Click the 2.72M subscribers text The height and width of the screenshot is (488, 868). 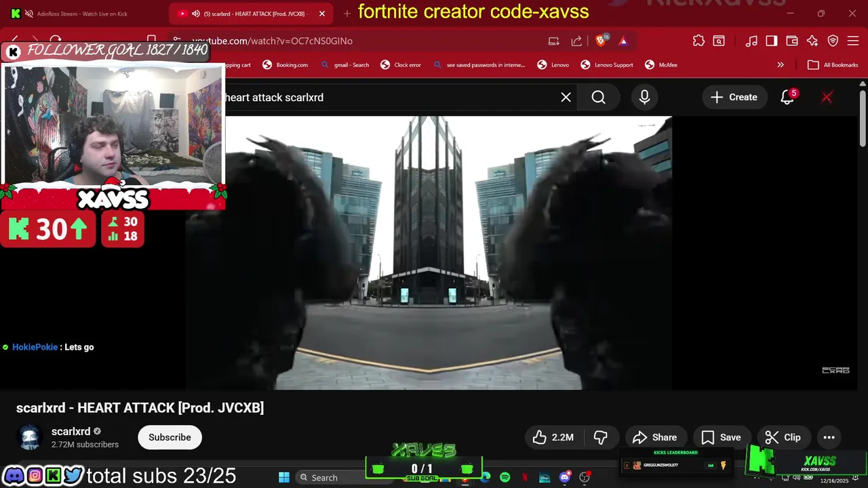(85, 445)
